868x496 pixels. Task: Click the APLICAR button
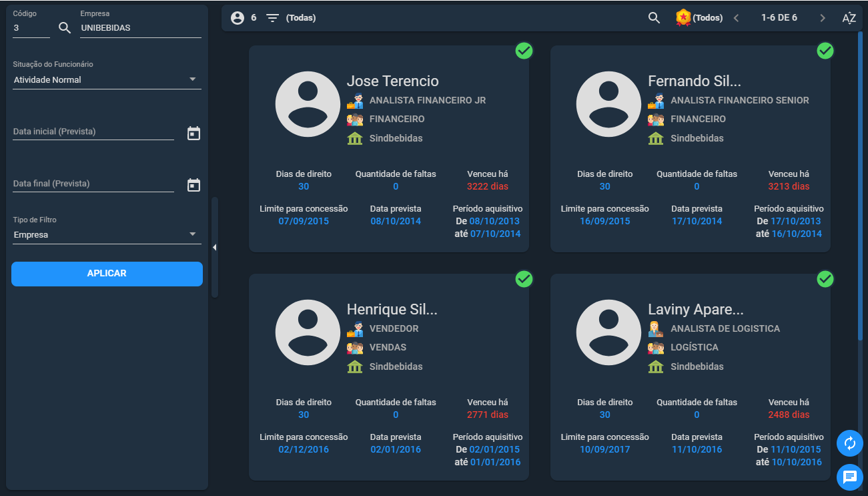coord(107,274)
